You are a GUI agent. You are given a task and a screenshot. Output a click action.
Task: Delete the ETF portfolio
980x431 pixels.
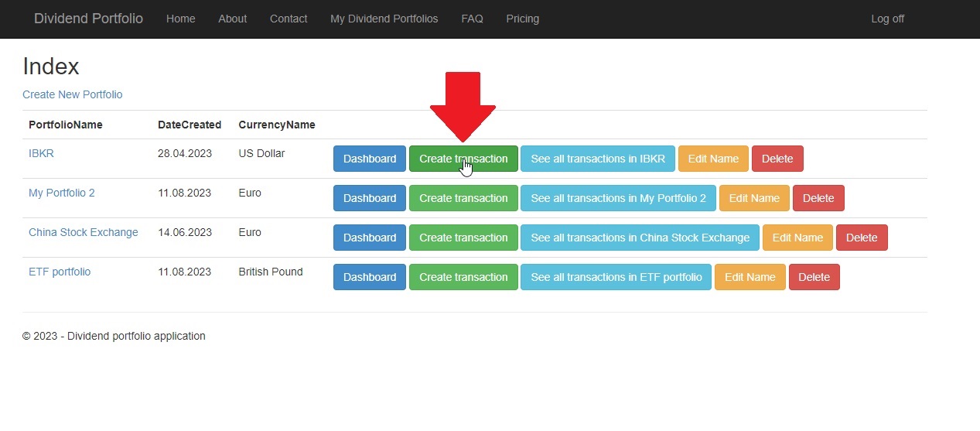[x=814, y=277]
